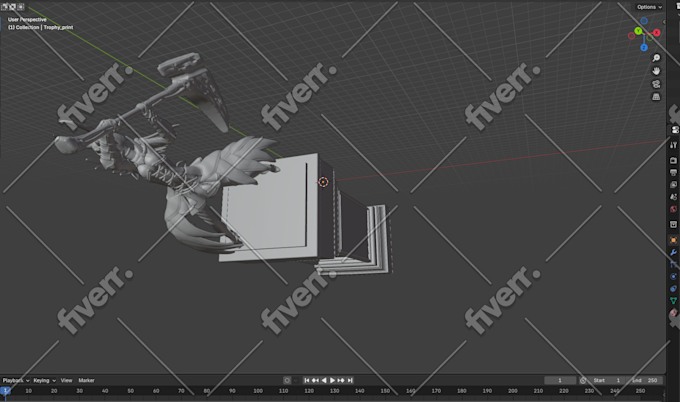Image resolution: width=680 pixels, height=402 pixels.
Task: Open the Keying dropdown
Action: point(45,380)
